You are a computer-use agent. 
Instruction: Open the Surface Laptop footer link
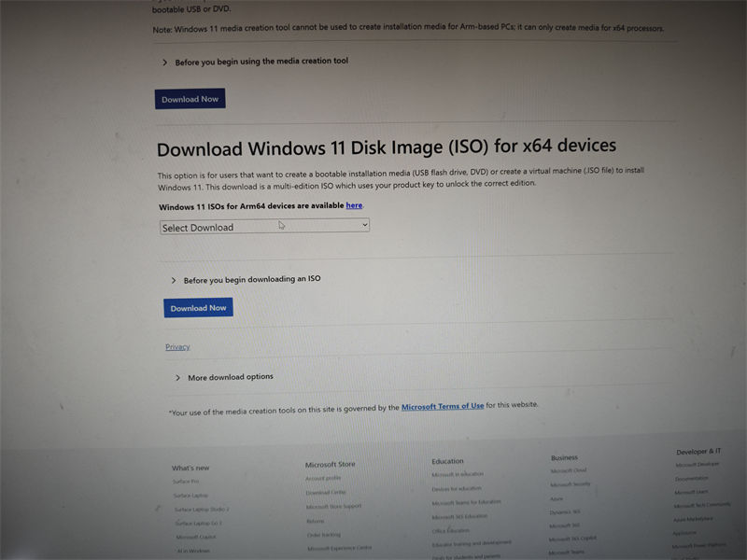tap(190, 496)
